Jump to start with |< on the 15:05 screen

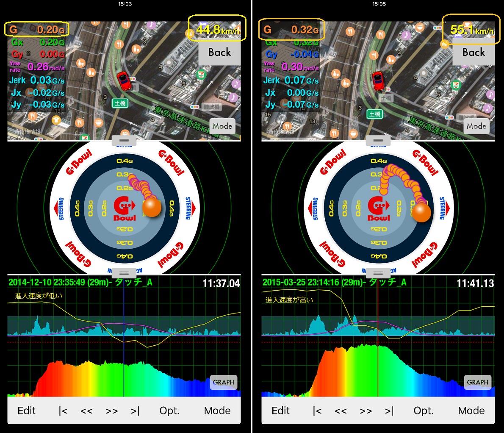317,411
